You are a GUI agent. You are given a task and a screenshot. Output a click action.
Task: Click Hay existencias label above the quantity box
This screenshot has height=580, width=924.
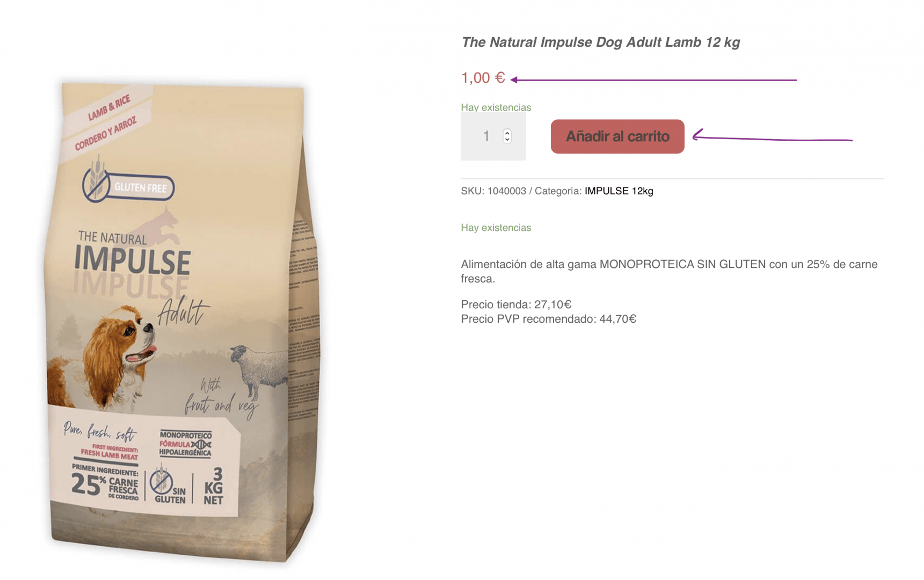point(496,107)
